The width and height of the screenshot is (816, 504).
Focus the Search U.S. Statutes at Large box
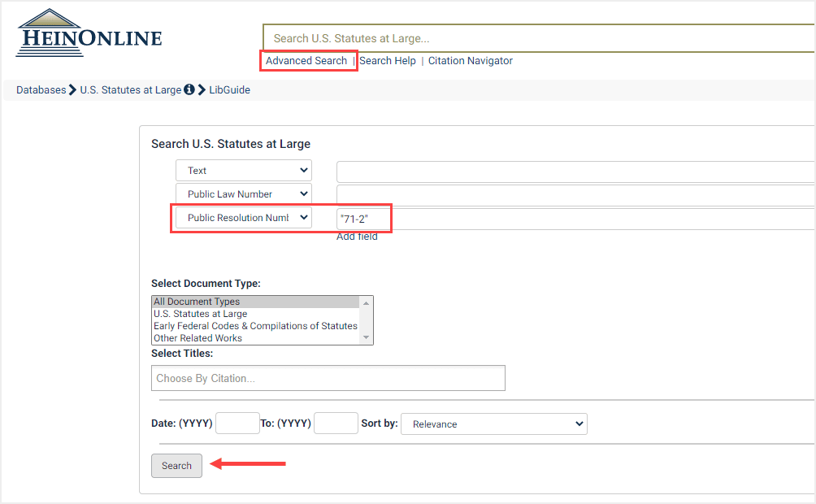click(539, 38)
